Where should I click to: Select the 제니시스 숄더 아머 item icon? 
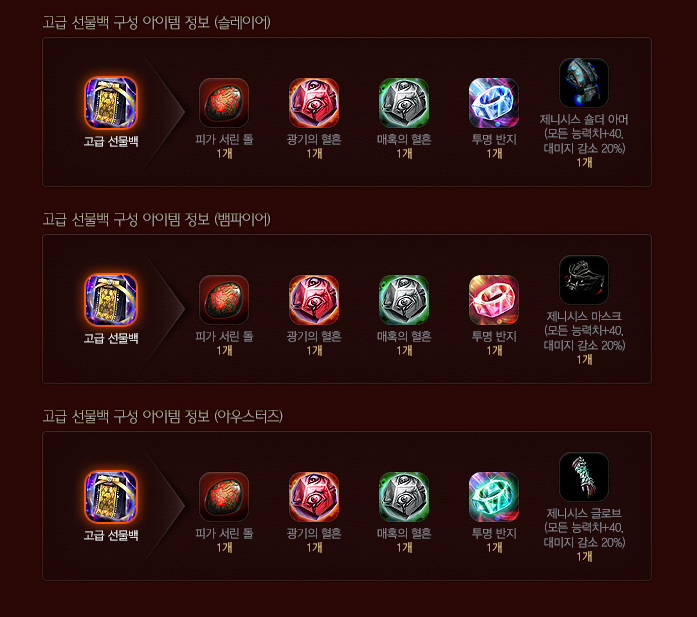[x=584, y=83]
